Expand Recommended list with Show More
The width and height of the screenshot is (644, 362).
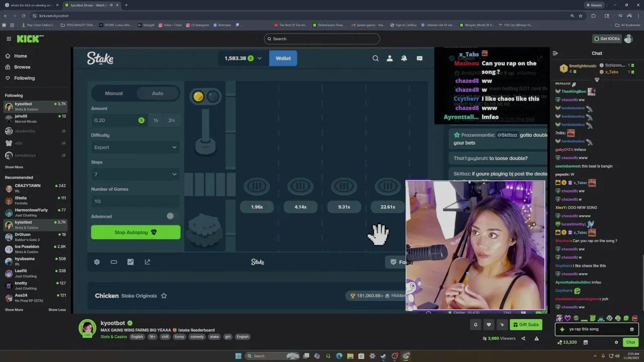[x=14, y=310]
